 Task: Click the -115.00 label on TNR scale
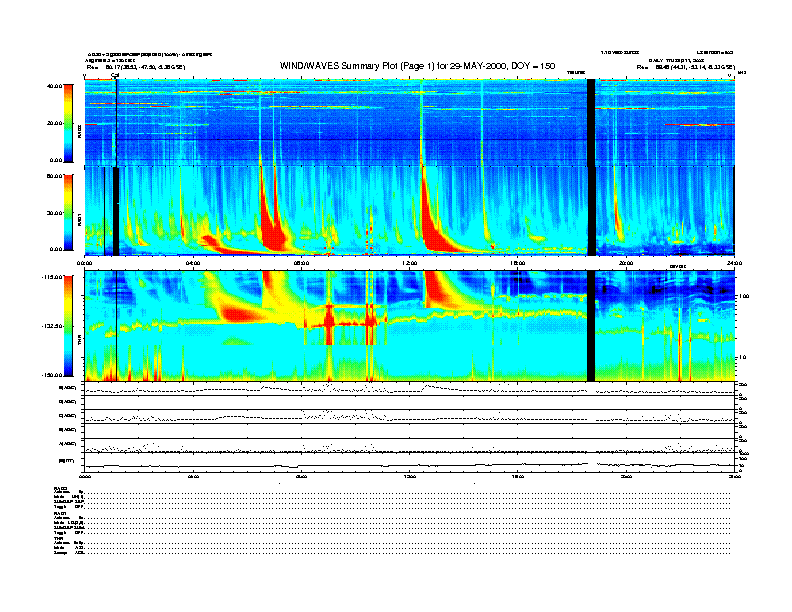point(53,277)
